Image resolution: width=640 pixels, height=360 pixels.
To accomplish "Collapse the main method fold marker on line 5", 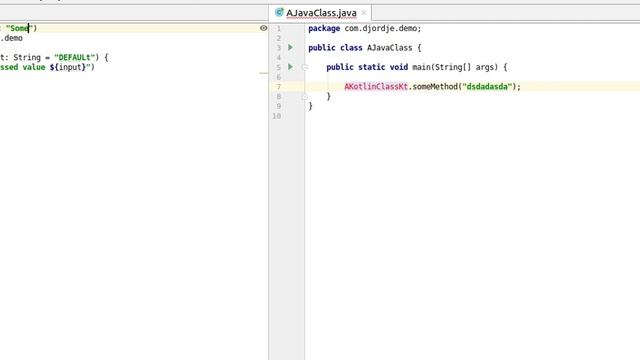I will 305,67.
